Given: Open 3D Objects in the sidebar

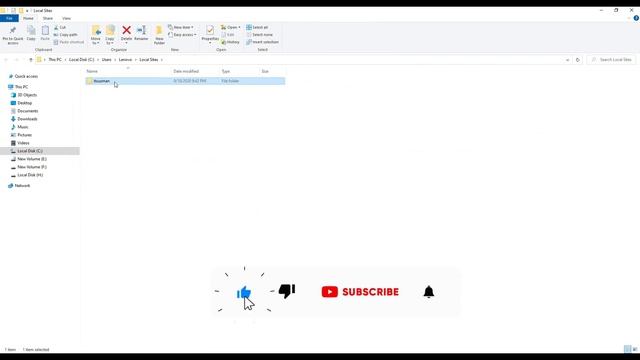Looking at the screenshot, I should pos(27,95).
